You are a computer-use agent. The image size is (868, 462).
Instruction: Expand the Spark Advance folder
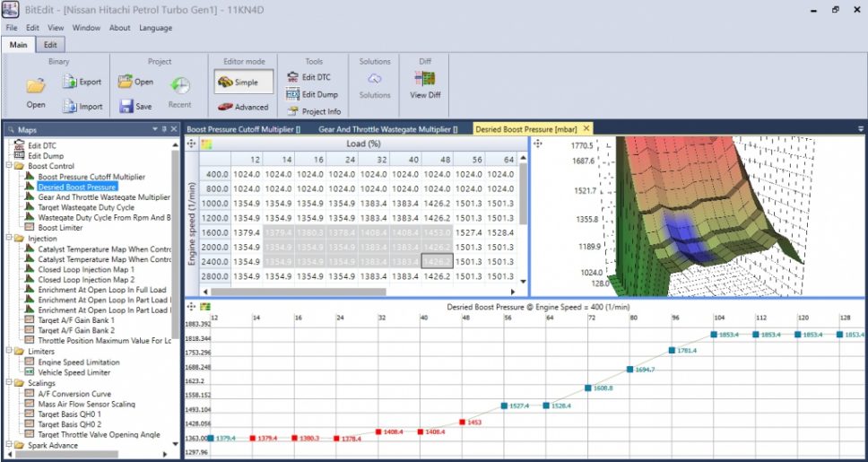click(9, 445)
